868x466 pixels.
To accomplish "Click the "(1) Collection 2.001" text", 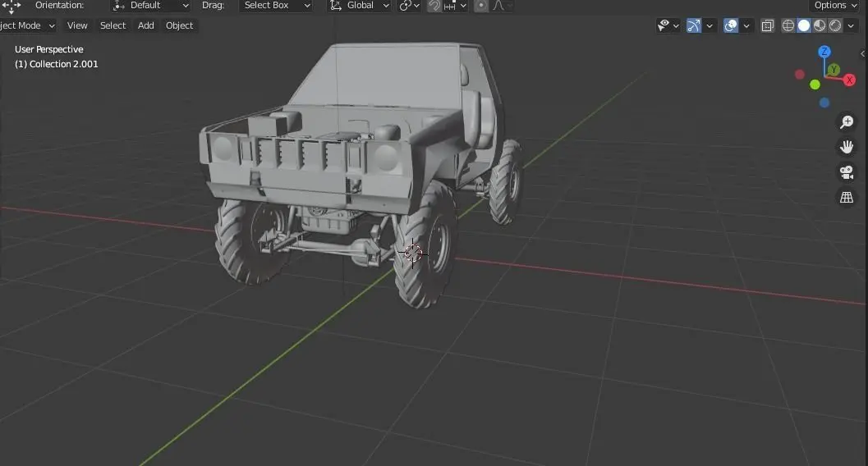I will tap(57, 64).
